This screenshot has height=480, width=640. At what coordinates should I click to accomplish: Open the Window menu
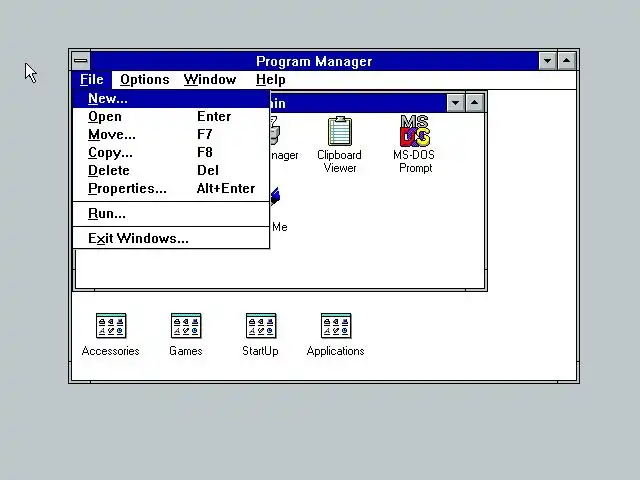coord(210,80)
